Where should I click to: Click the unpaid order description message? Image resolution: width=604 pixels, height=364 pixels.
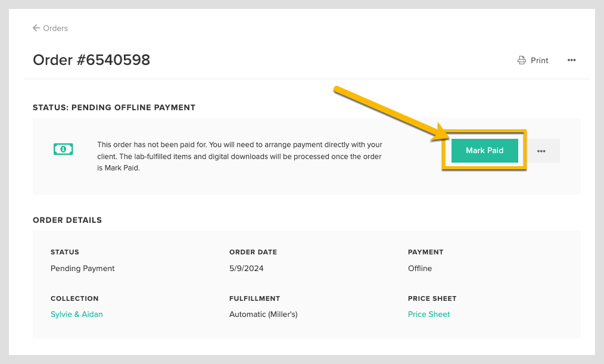(x=239, y=156)
